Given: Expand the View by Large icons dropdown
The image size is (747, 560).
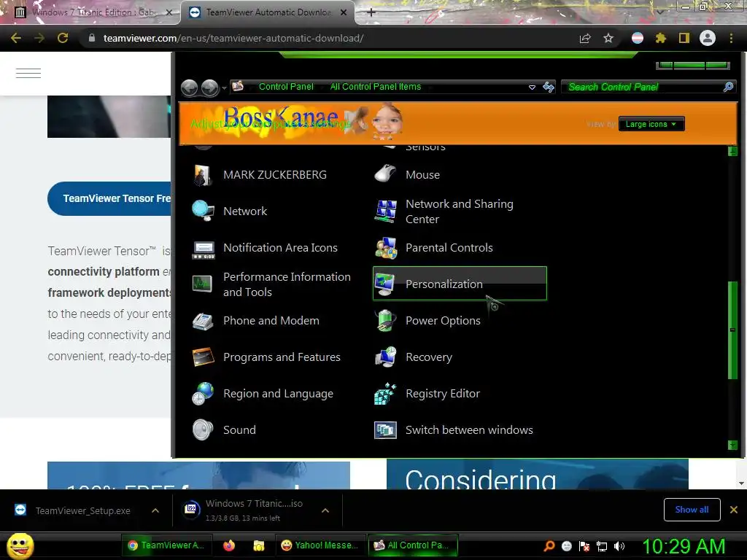Looking at the screenshot, I should pos(651,124).
